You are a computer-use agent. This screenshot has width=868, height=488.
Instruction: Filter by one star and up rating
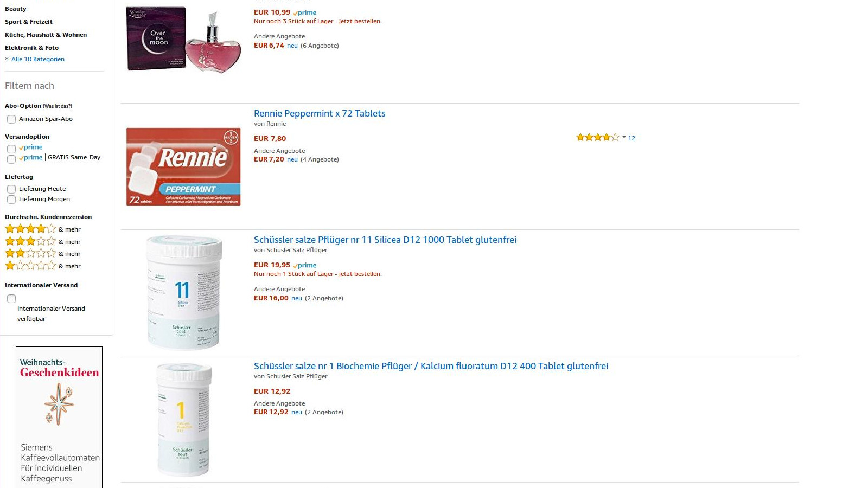click(31, 266)
